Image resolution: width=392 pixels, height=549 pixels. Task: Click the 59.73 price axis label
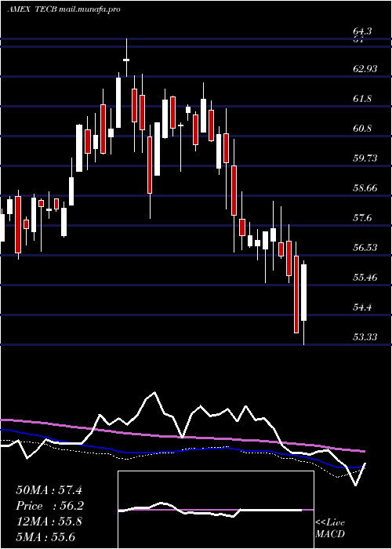[365, 158]
